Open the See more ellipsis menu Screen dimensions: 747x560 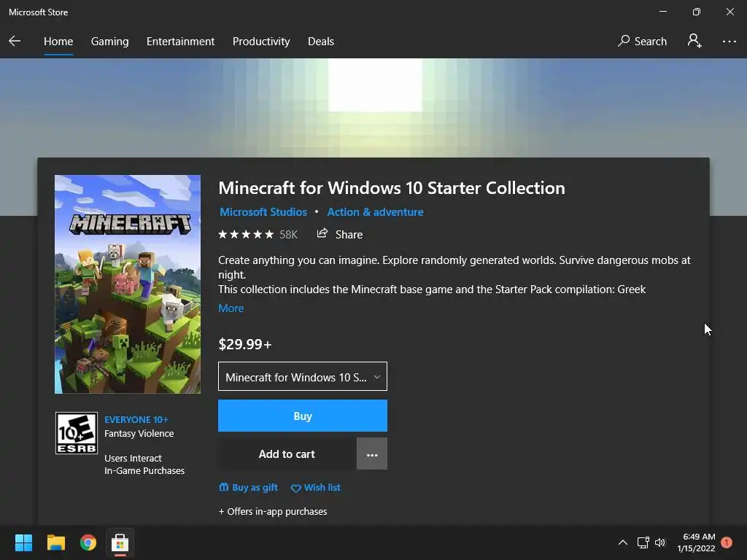click(729, 42)
